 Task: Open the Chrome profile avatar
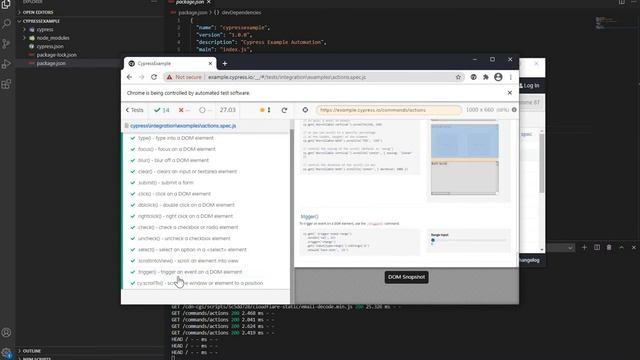pyautogui.click(x=498, y=77)
